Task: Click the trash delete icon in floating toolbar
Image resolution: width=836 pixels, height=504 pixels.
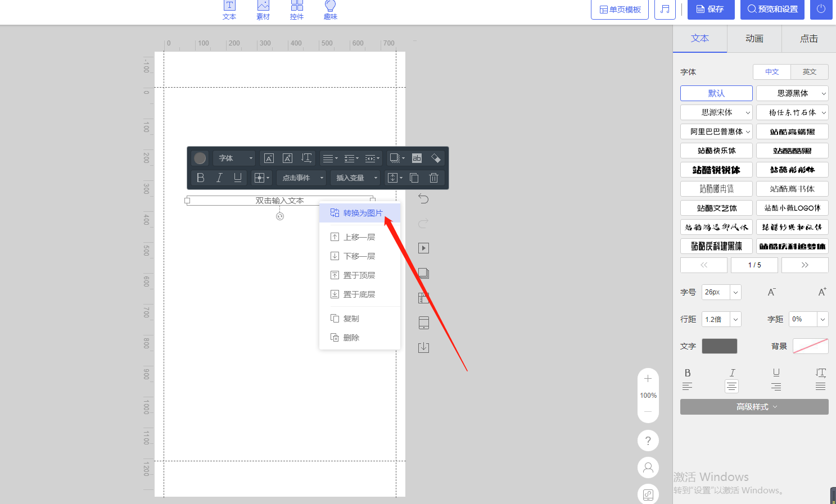Action: tap(433, 178)
